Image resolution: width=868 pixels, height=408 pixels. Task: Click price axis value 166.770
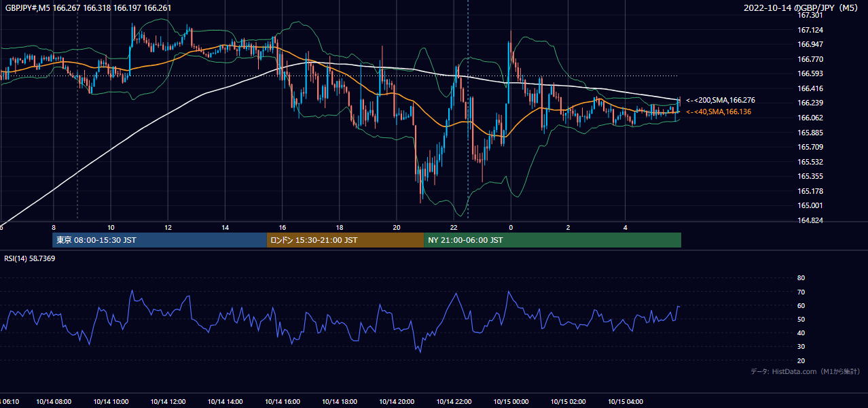(x=810, y=59)
